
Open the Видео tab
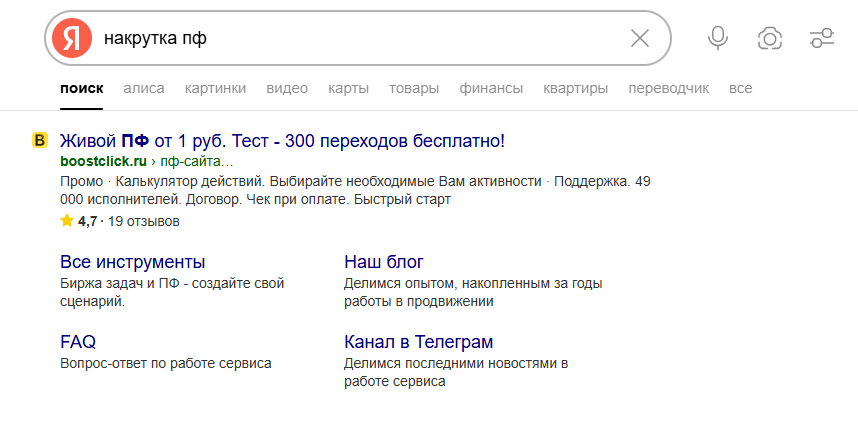pos(287,88)
